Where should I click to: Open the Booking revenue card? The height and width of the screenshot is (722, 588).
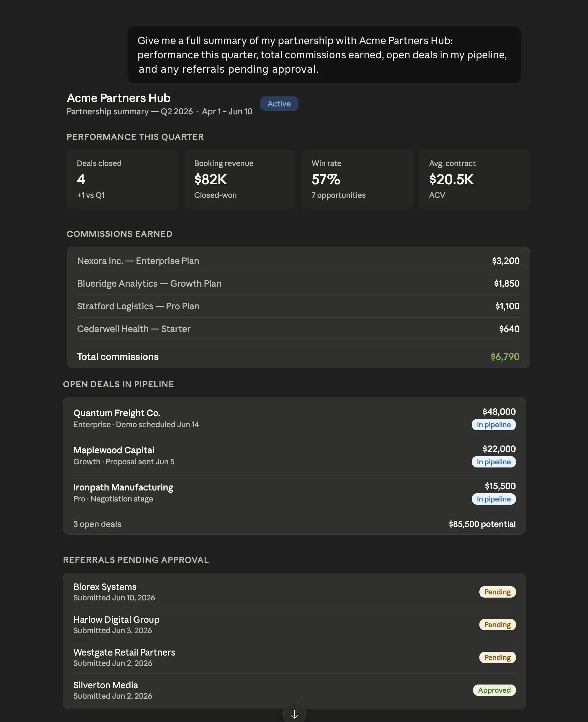click(x=240, y=179)
